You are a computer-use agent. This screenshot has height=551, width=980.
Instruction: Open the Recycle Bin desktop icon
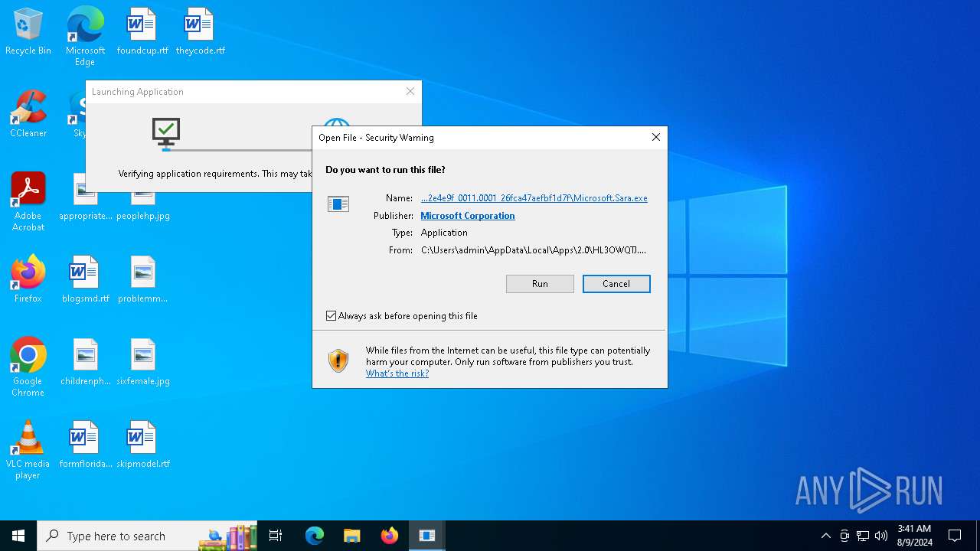(28, 32)
